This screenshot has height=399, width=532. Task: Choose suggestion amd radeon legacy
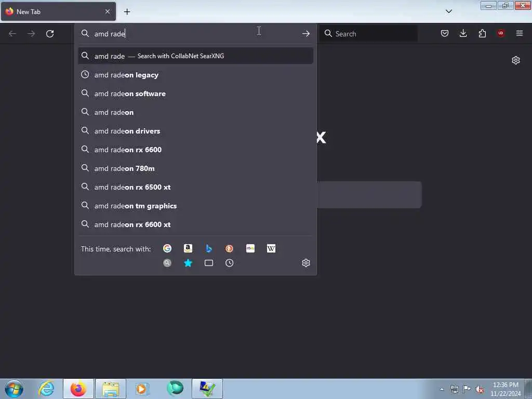195,75
